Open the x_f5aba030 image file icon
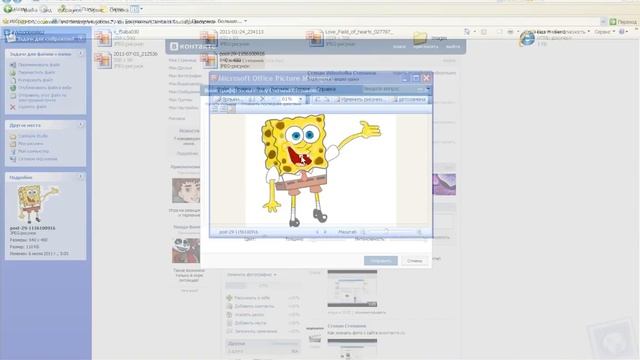This screenshot has height=360, width=640. (103, 38)
